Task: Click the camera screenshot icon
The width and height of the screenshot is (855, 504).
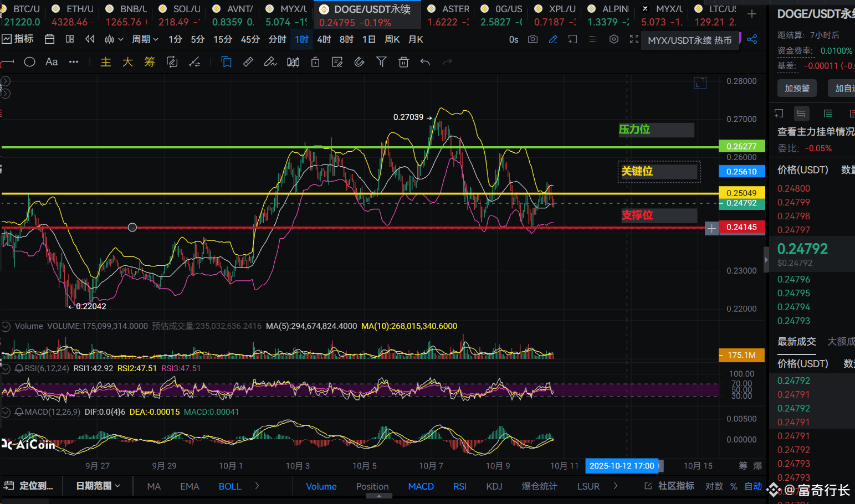Action: (x=533, y=39)
